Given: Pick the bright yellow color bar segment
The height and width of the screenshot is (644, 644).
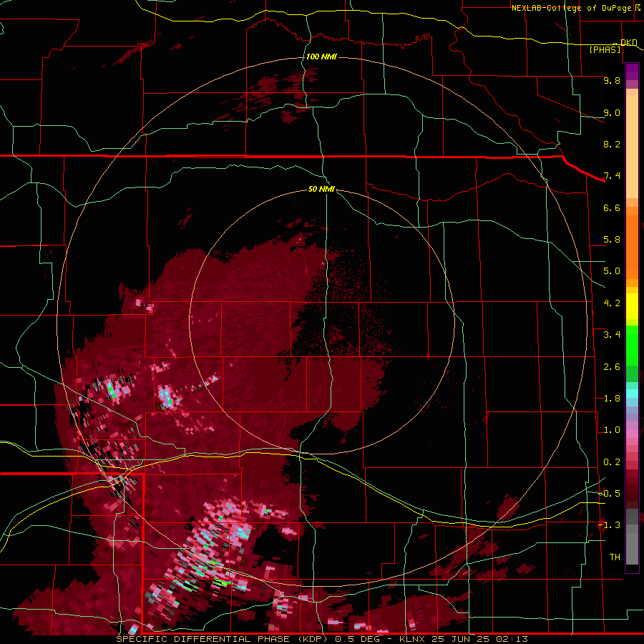Looking at the screenshot, I should [x=632, y=306].
